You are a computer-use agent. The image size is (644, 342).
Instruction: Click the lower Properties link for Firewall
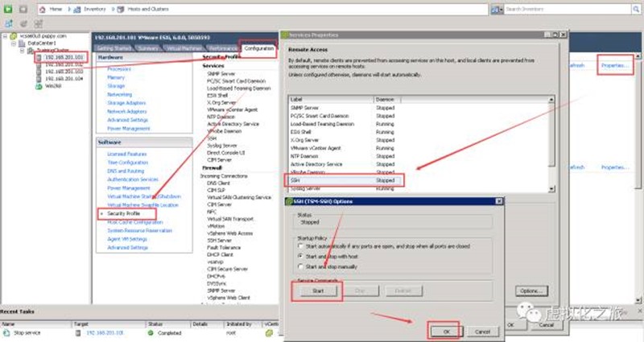[615, 167]
